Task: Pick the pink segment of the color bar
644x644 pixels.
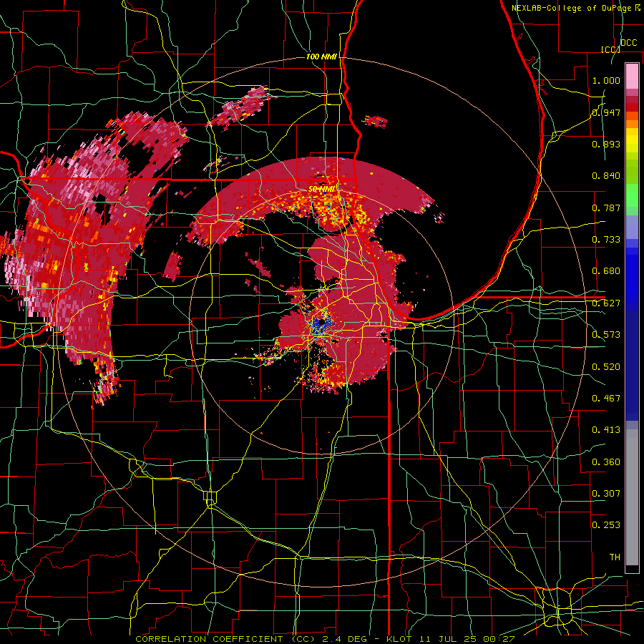Action: 632,76
